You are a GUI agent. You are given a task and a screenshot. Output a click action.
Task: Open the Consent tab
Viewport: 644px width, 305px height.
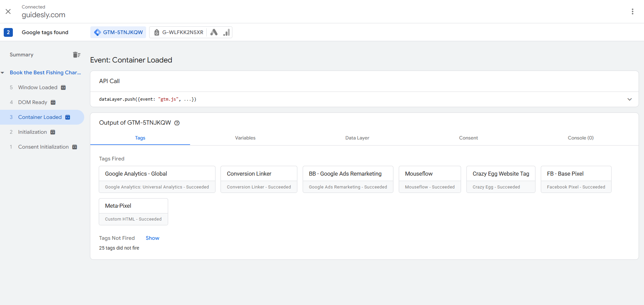pyautogui.click(x=468, y=138)
